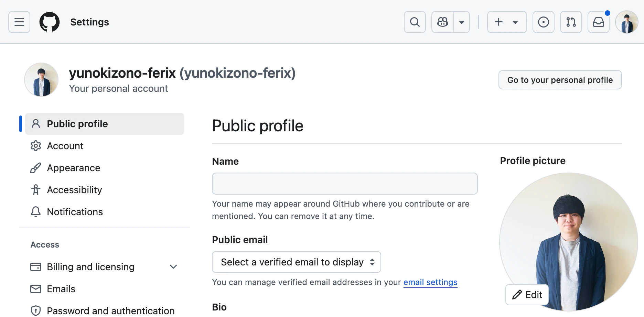View your pull requests icon
Image resolution: width=644 pixels, height=317 pixels.
tap(571, 22)
